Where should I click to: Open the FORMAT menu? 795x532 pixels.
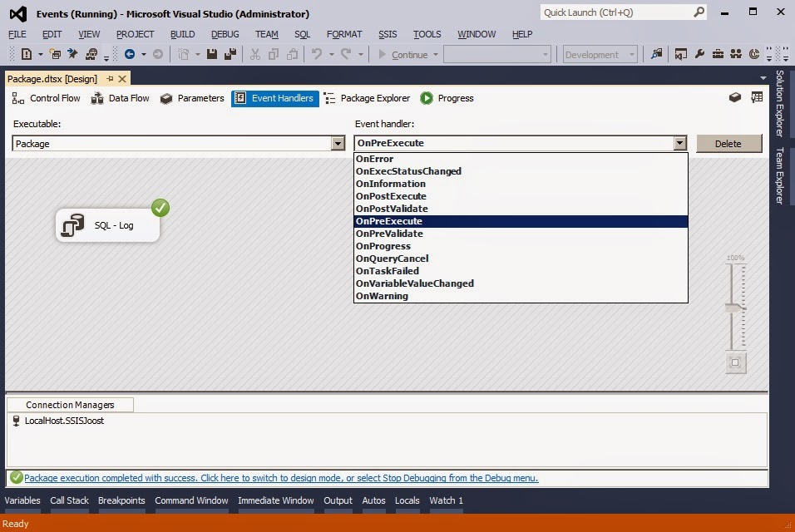click(344, 34)
